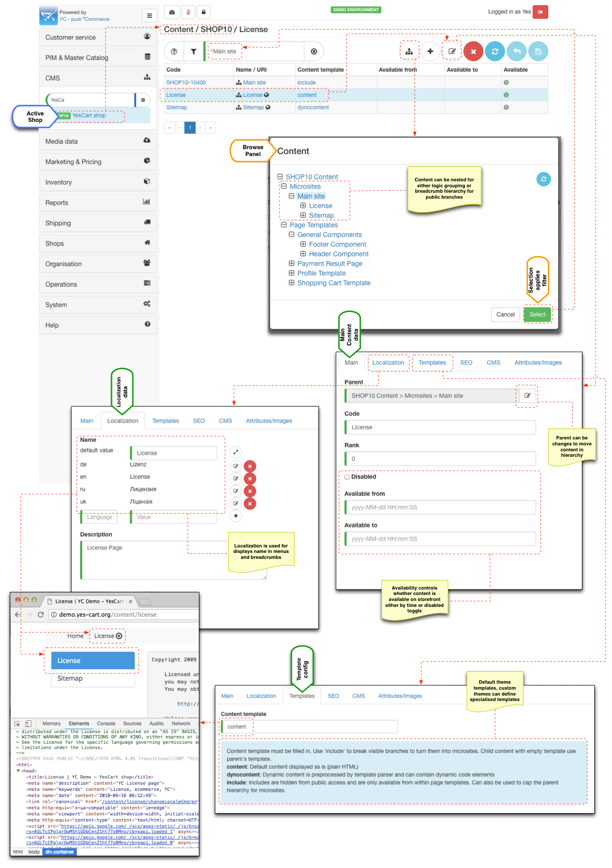Click the plus icon to add new content

(430, 52)
